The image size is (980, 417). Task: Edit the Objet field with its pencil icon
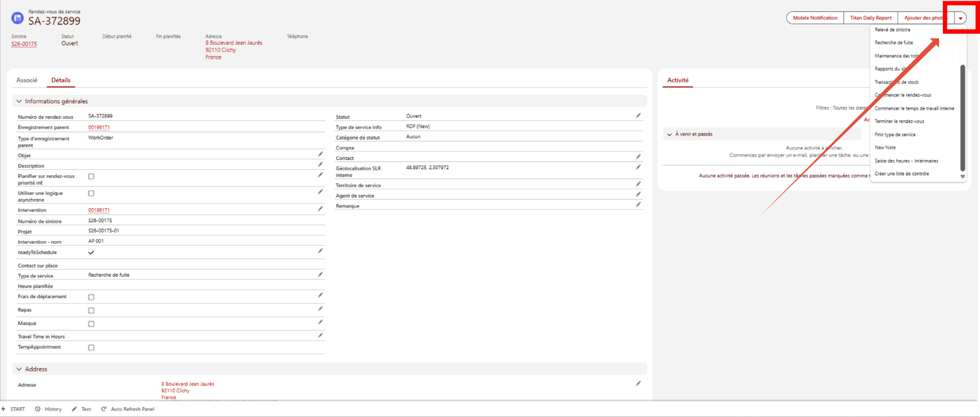[320, 154]
